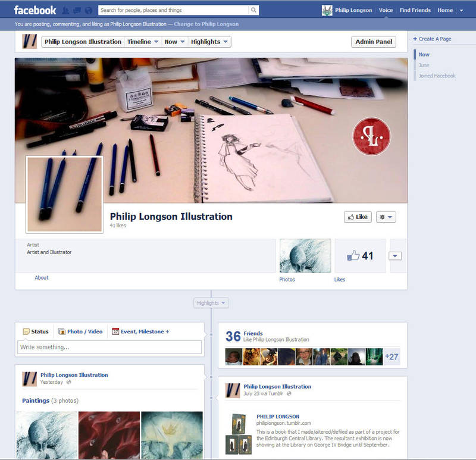Open Philip Longson profile link in top bar
The width and height of the screenshot is (476, 460).
click(x=353, y=10)
